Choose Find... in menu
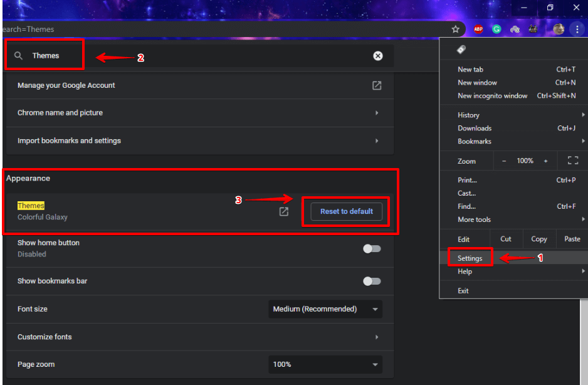This screenshot has width=588, height=385. (513, 206)
